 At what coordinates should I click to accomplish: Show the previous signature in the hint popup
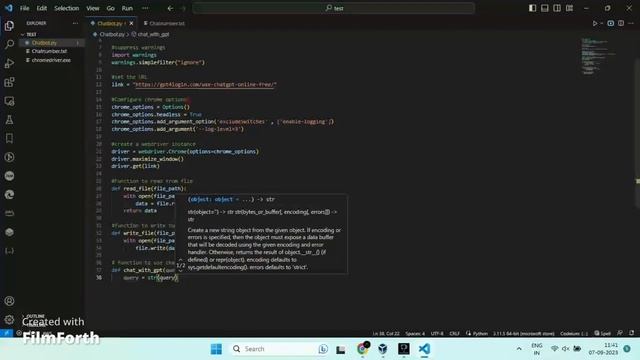coord(181,259)
